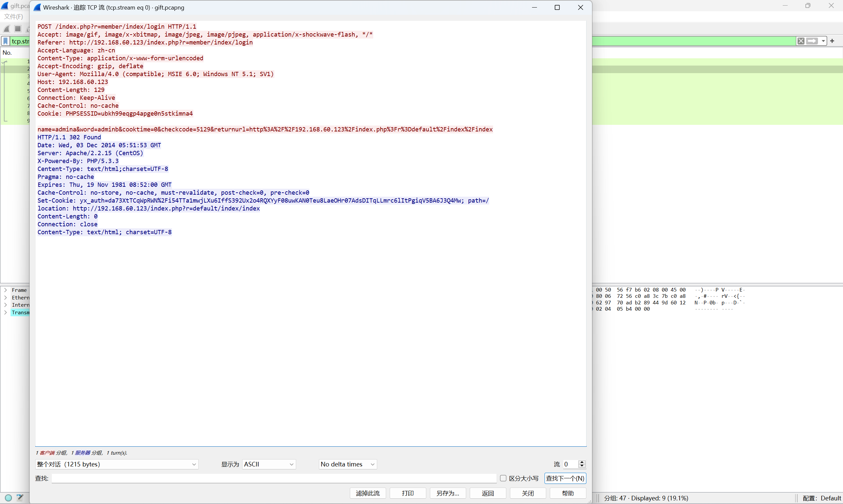Open the 显示为 ASCII format dropdown

pyautogui.click(x=269, y=464)
